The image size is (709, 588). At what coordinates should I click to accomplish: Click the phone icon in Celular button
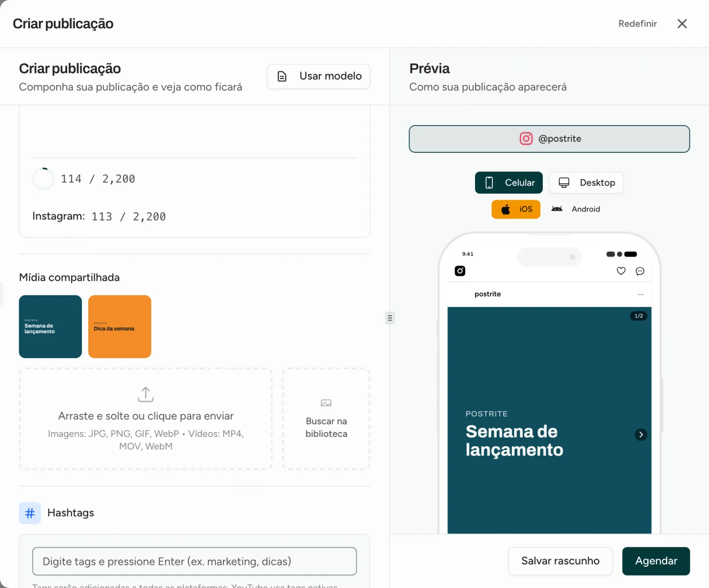[489, 182]
